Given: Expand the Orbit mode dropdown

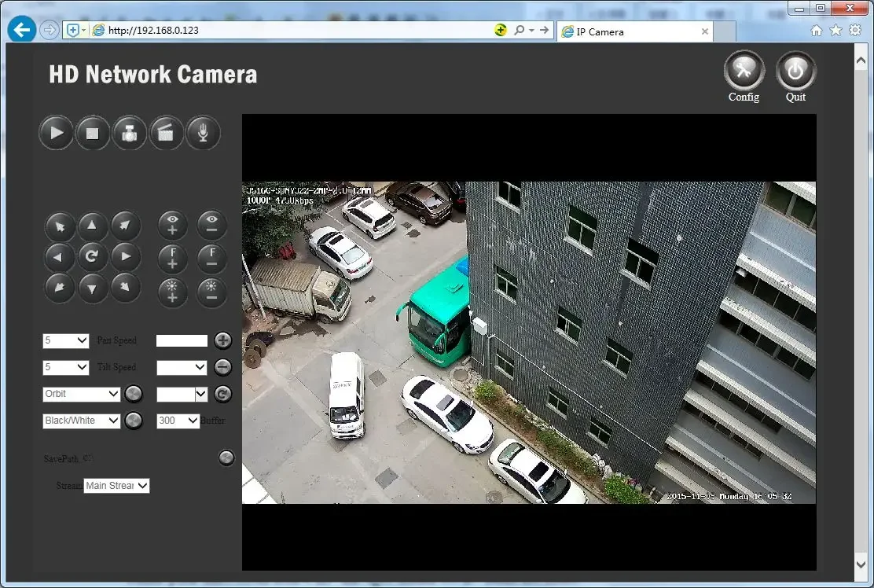Looking at the screenshot, I should click(x=81, y=394).
